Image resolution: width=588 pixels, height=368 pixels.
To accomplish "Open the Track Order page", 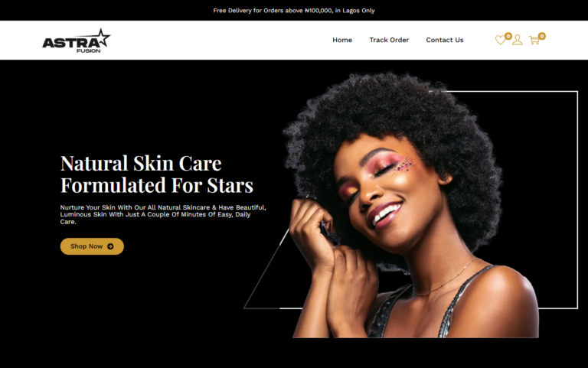I will click(x=389, y=40).
